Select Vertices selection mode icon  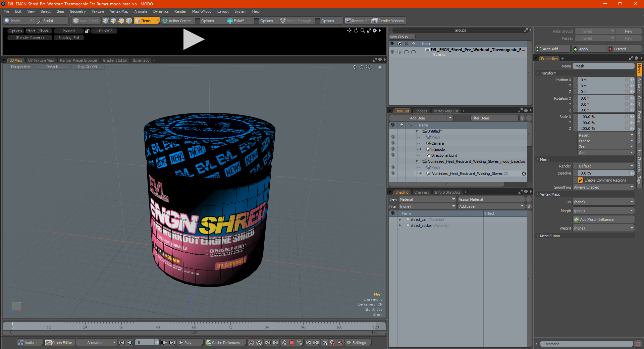coord(106,21)
